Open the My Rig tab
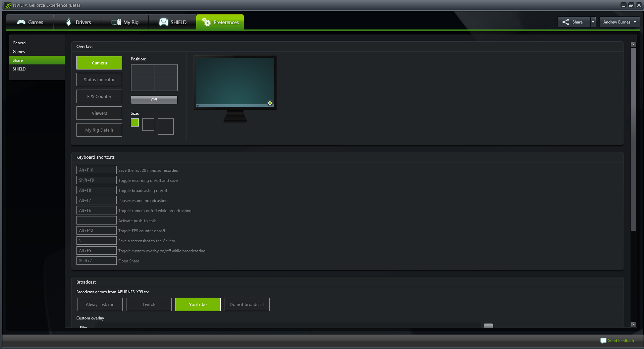This screenshot has width=644, height=349. pos(125,22)
